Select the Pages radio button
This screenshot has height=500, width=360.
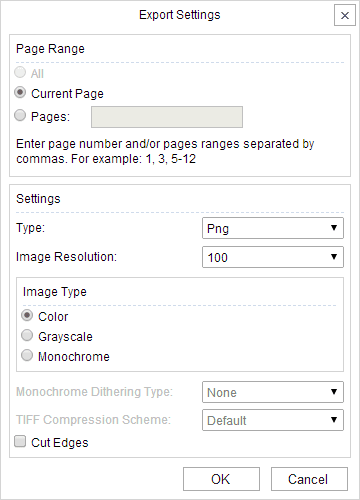tap(20, 115)
